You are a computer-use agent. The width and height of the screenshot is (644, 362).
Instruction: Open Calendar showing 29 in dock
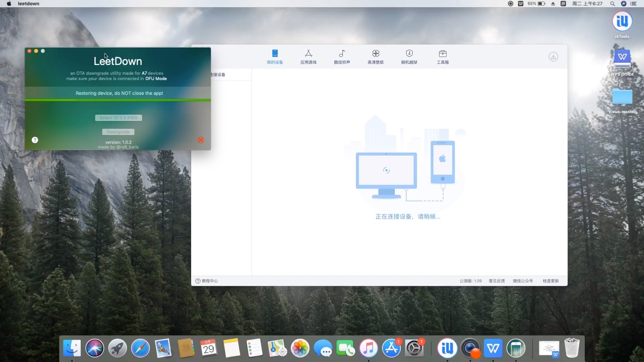click(209, 348)
